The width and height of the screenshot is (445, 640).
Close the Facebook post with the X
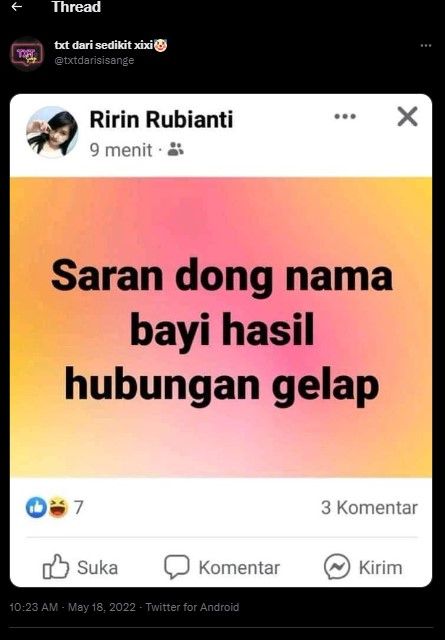coord(407,116)
